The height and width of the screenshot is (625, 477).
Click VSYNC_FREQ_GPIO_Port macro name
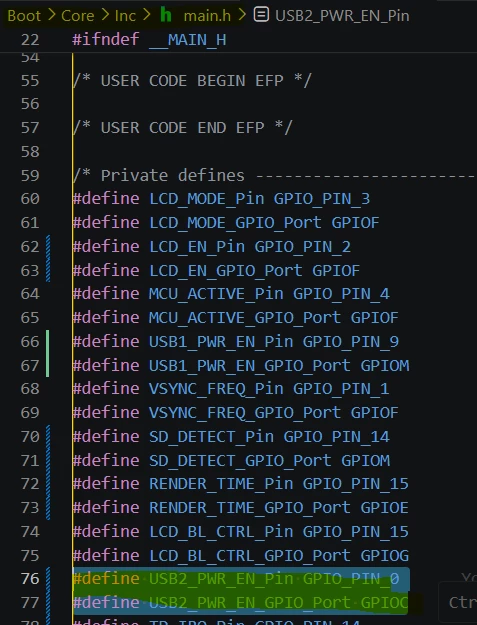tap(245, 413)
